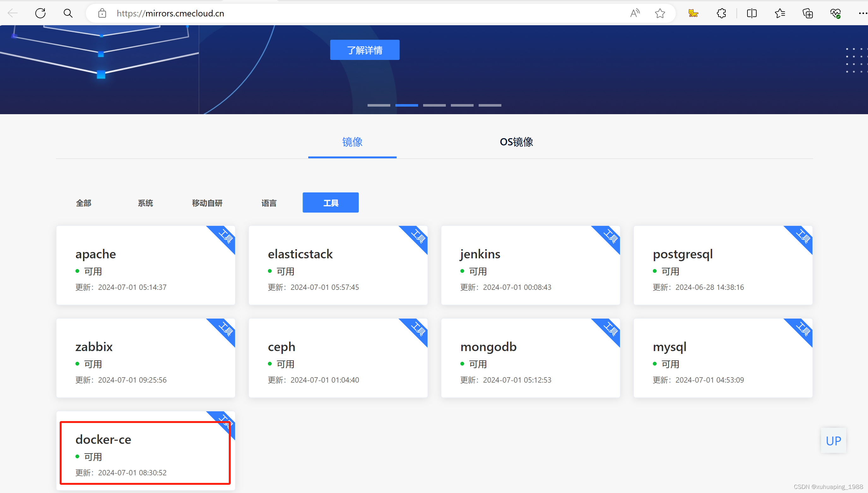Open the jenkins mirror card

pyautogui.click(x=531, y=265)
